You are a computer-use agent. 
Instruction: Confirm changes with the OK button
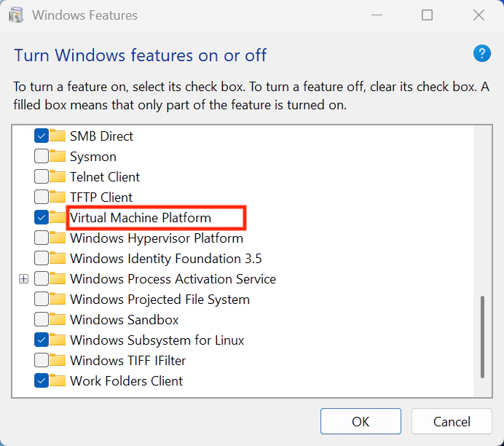(361, 421)
